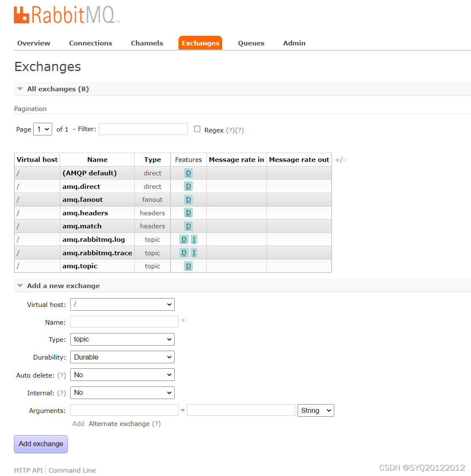The image size is (471, 476).
Task: Click the I feature badge for amq.rabbitmq.trace
Action: [x=194, y=253]
